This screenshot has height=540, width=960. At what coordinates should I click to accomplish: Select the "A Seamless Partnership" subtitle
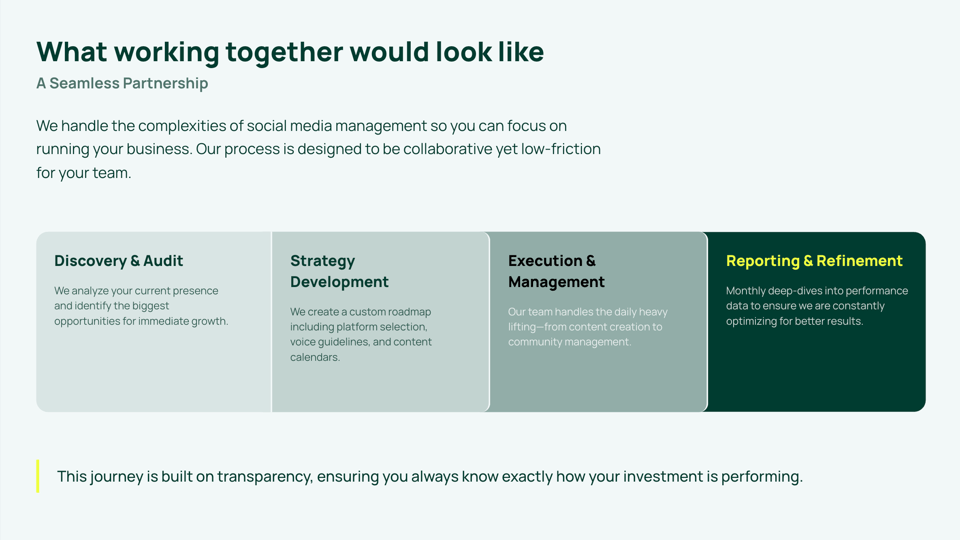point(122,83)
